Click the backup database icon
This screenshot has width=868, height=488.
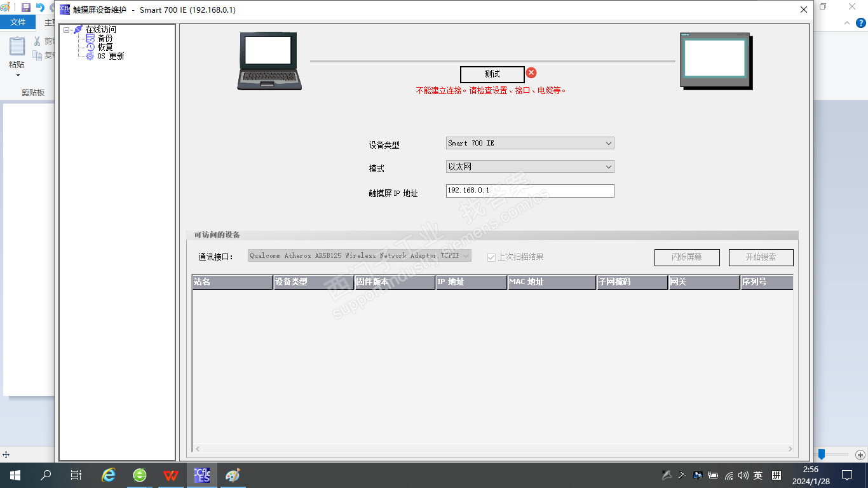tap(90, 38)
